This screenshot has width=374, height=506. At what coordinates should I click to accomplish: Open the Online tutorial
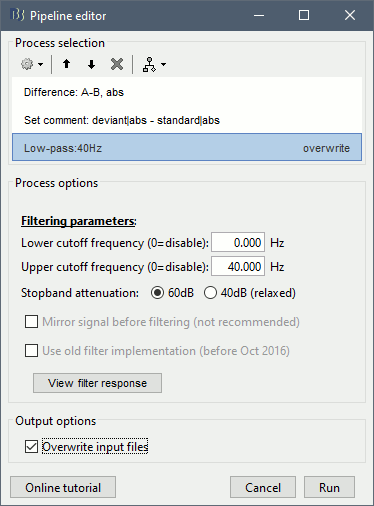[x=63, y=487]
